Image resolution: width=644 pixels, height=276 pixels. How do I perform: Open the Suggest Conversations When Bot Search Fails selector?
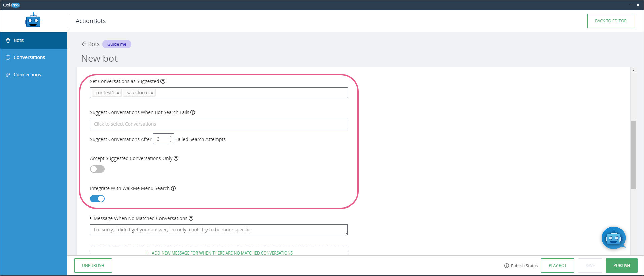coord(219,124)
